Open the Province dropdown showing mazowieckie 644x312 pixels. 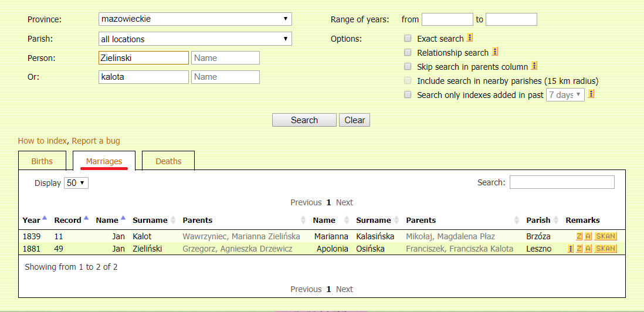(195, 19)
